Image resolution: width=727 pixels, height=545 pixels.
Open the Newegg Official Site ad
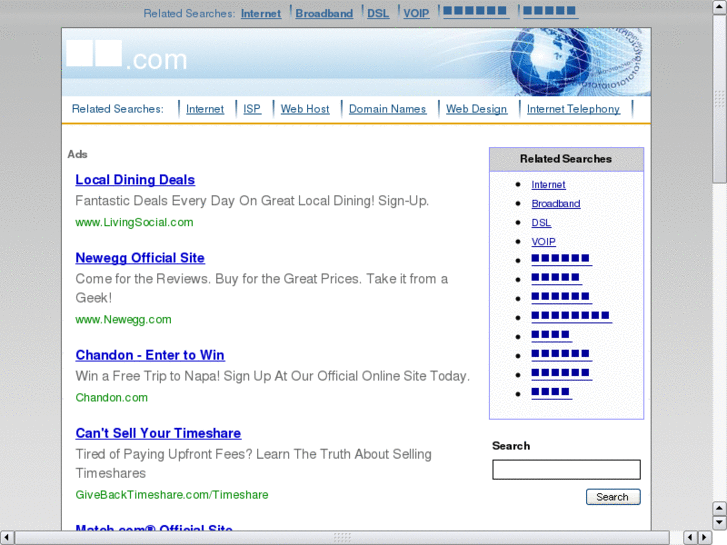click(x=140, y=258)
